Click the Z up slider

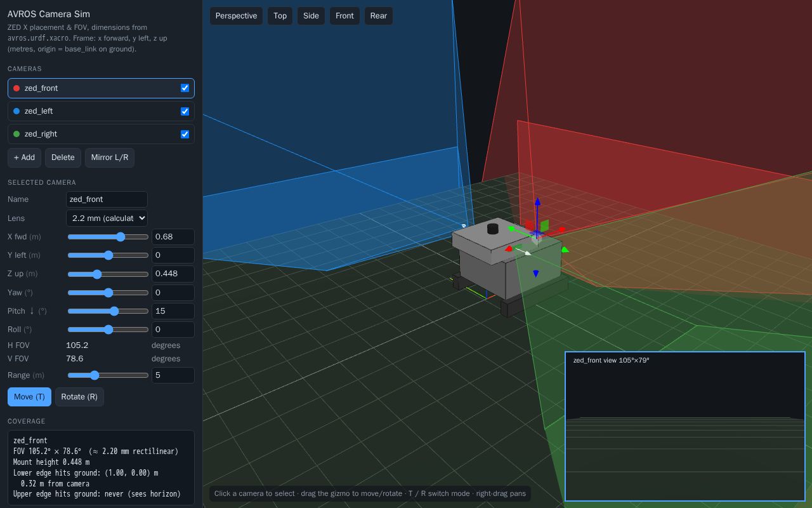(108, 274)
